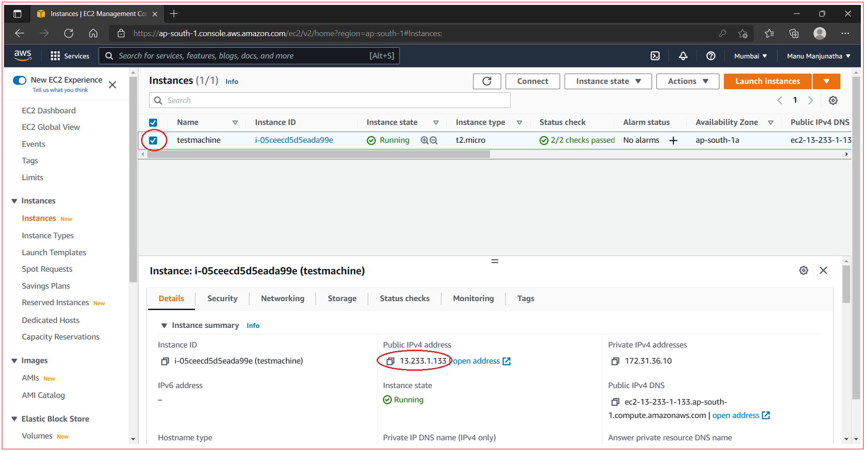This screenshot has width=868, height=451.
Task: Go to previous page of instances
Action: click(x=780, y=100)
